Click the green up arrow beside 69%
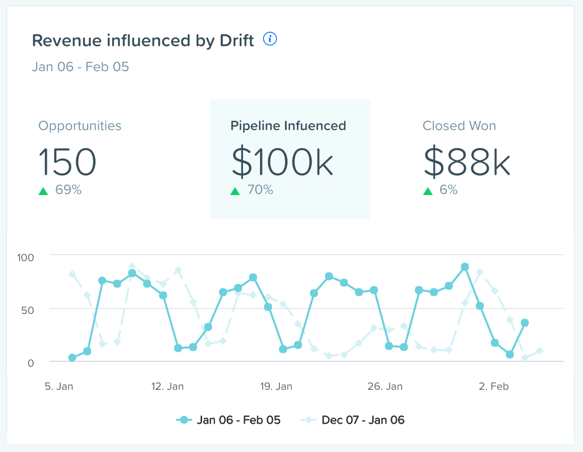 click(43, 191)
